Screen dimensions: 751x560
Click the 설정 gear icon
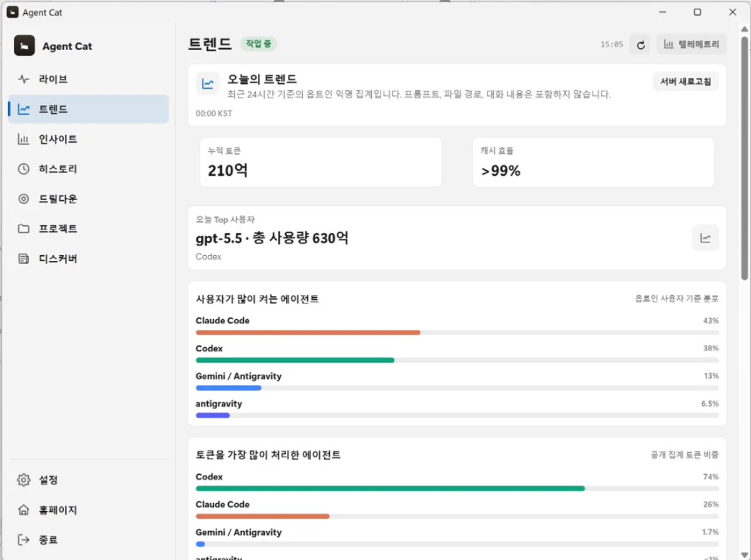click(24, 480)
